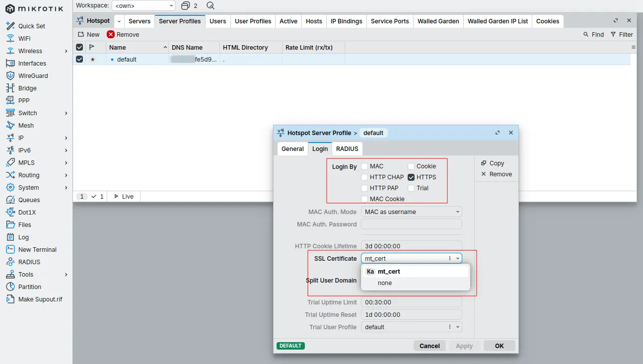Click the HTTP Cookie Lifetime field
643x364 pixels.
pyautogui.click(x=412, y=246)
